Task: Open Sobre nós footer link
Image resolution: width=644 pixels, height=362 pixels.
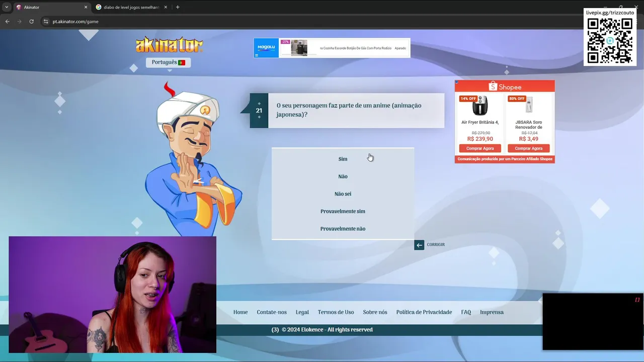Action: pyautogui.click(x=375, y=312)
